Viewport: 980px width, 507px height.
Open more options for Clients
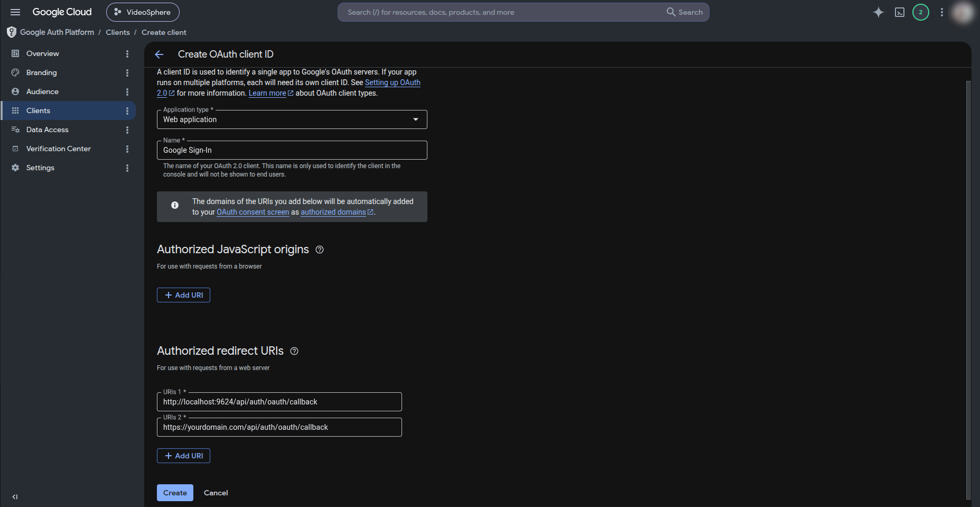pos(127,110)
